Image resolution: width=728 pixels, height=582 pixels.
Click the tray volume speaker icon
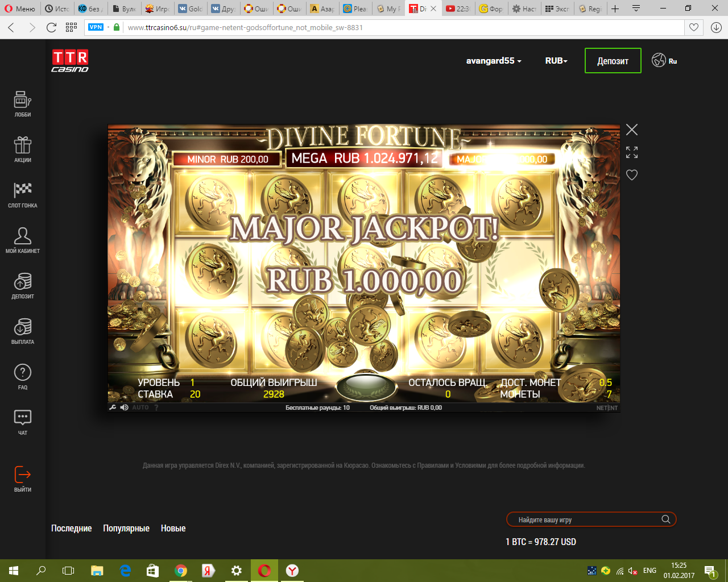point(633,571)
